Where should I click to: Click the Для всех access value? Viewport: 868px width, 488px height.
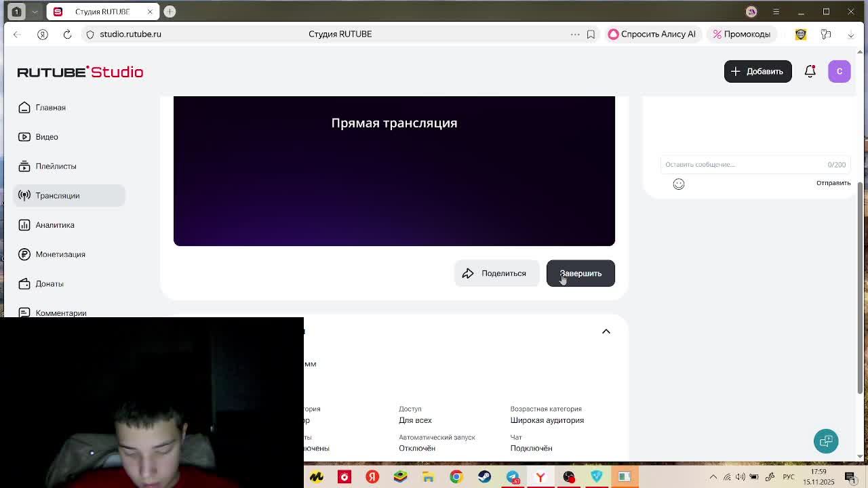[415, 420]
